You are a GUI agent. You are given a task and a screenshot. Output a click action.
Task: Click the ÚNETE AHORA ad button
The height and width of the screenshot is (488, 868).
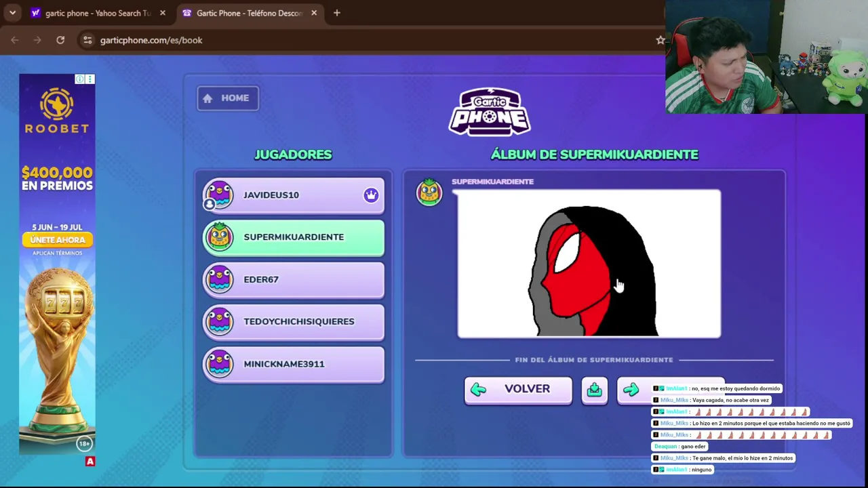coord(57,240)
